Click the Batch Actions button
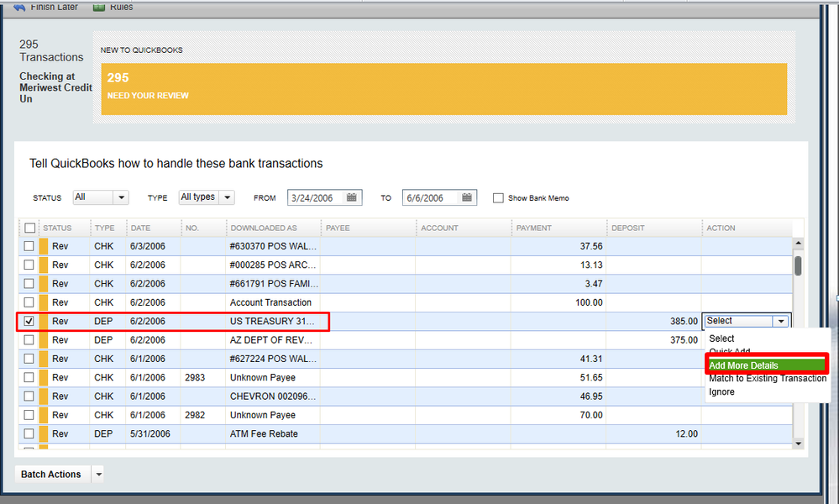The width and height of the screenshot is (839, 504). [x=51, y=475]
